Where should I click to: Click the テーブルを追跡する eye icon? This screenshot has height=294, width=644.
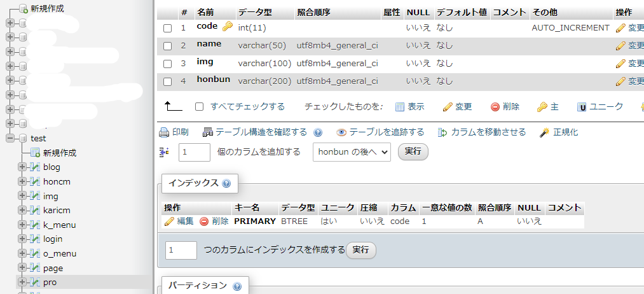tap(341, 132)
